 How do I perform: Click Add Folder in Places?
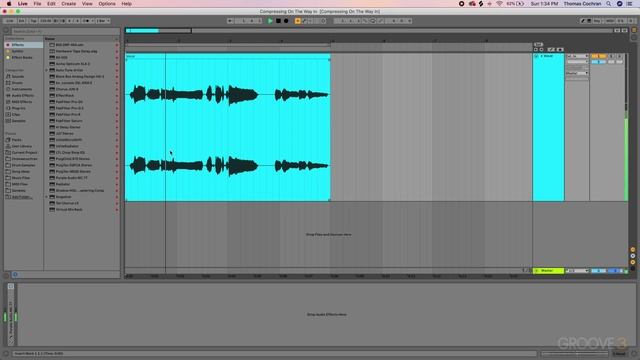point(23,197)
